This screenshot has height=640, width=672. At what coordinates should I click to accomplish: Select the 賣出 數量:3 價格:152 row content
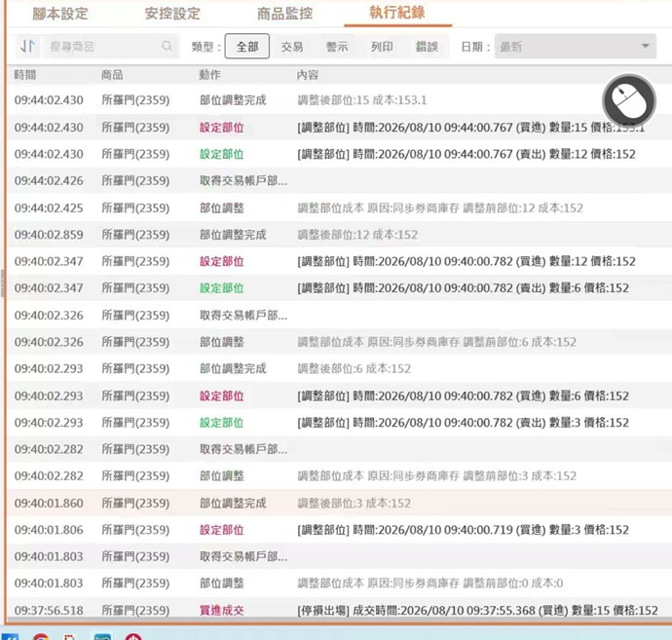463,422
